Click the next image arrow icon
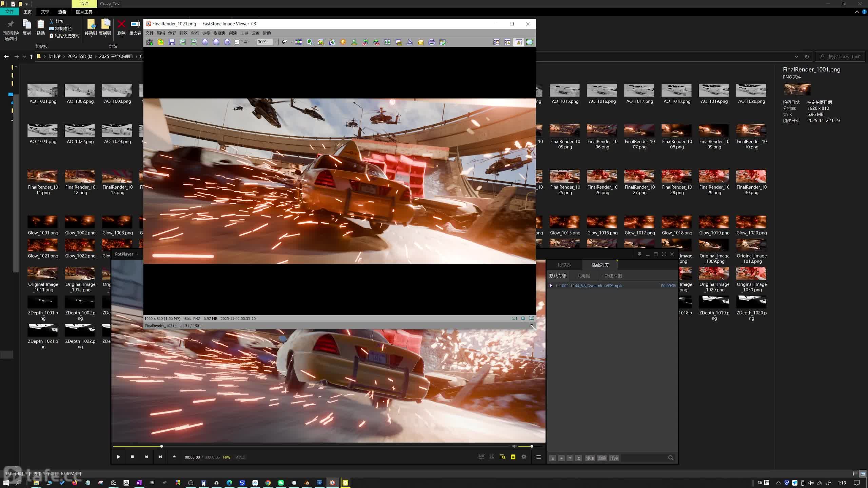The image size is (868, 488). pos(194,42)
